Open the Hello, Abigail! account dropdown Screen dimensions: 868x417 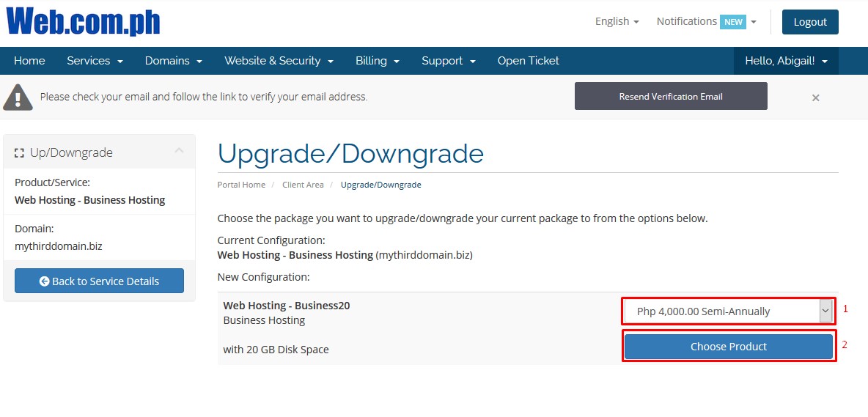pyautogui.click(x=786, y=61)
